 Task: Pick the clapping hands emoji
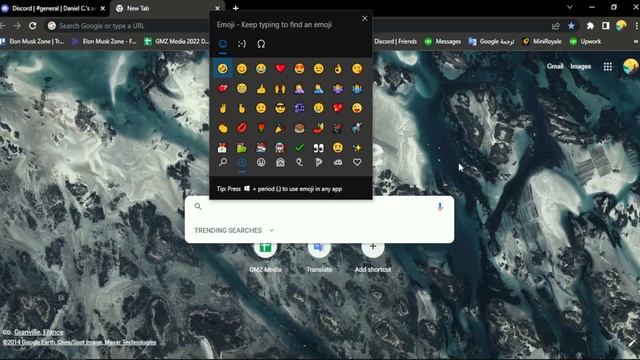[x=222, y=128]
